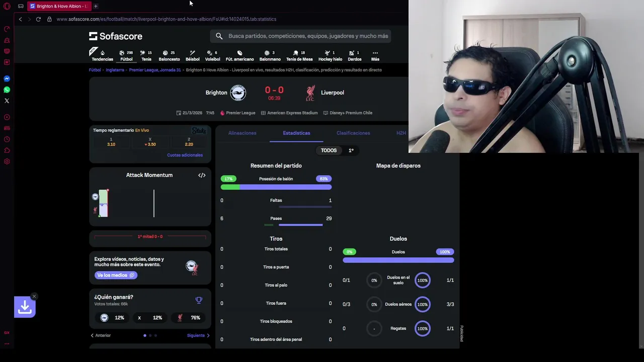Open the sidebar settings gear
Image resolution: width=644 pixels, height=362 pixels.
(7, 161)
